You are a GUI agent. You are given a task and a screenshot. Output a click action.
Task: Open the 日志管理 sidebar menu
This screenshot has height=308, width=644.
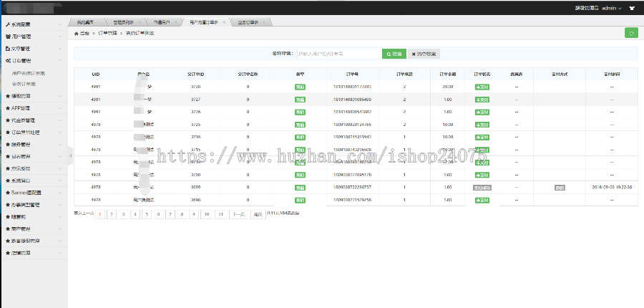(34, 157)
